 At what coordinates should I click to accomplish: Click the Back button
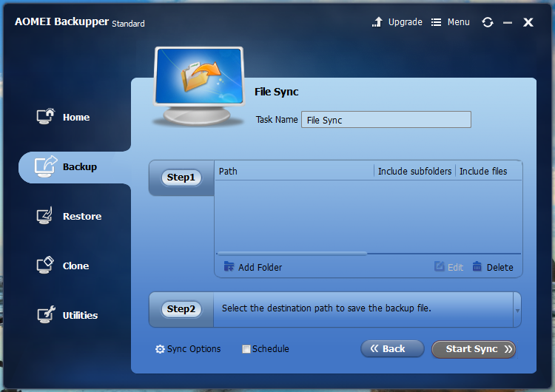[392, 349]
